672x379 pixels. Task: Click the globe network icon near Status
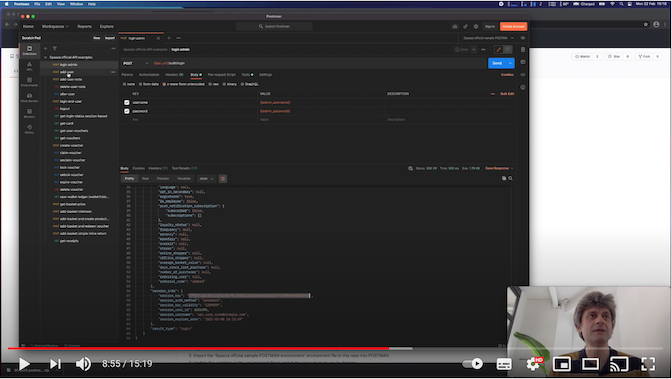coord(411,168)
